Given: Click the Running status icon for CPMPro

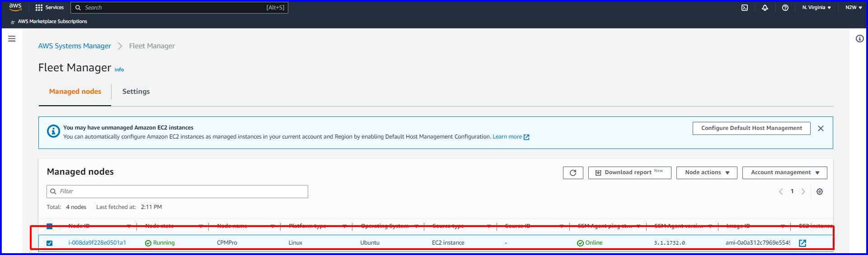Looking at the screenshot, I should tap(148, 243).
